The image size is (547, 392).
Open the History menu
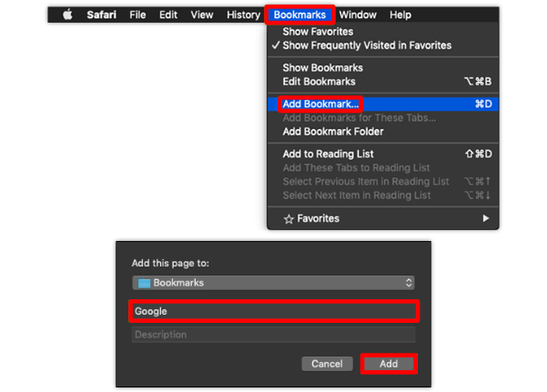pos(243,15)
